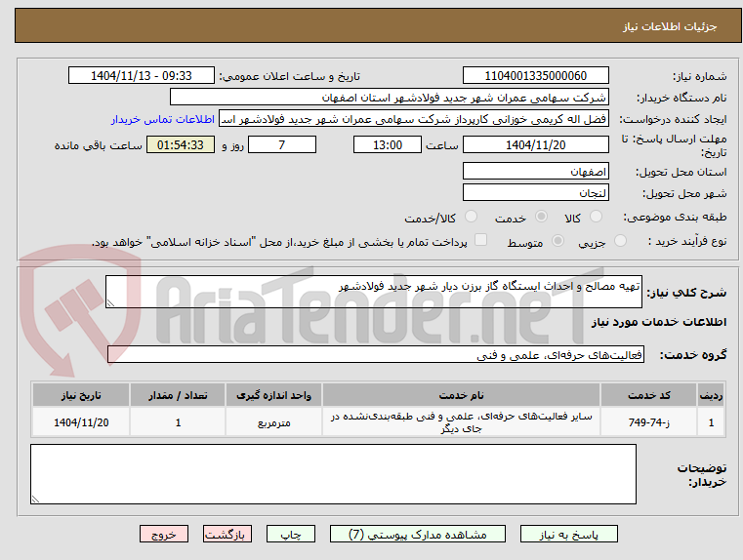Click the service name cell سایر فعالیت‌های حرفه‌ای
This screenshot has height=560, width=743.
coord(461,422)
